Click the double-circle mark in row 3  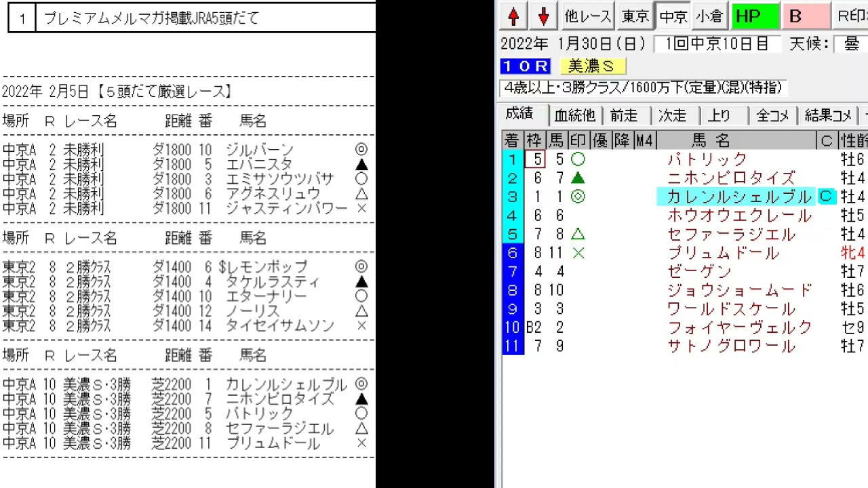(578, 197)
